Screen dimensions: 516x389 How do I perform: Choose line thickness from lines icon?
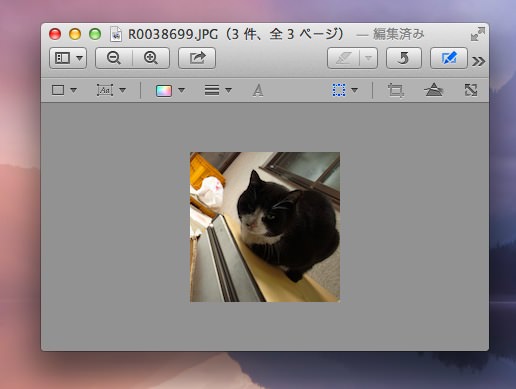click(212, 90)
